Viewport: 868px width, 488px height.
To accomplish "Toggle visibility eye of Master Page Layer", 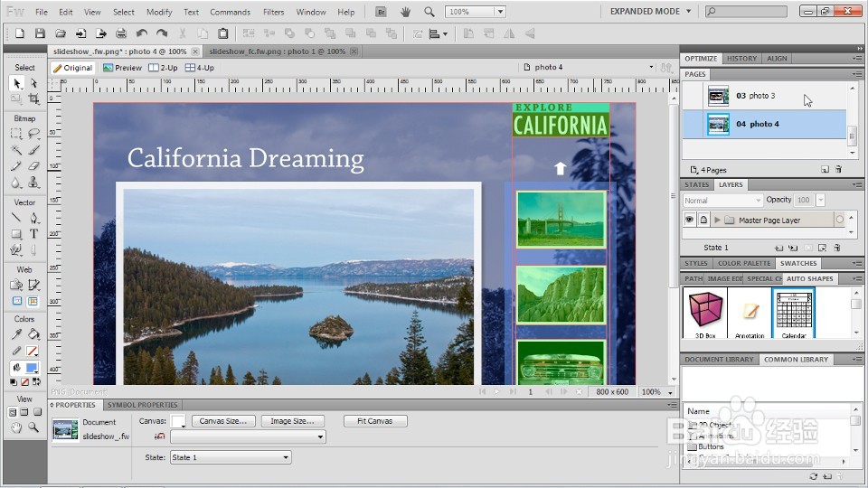I will tap(689, 220).
